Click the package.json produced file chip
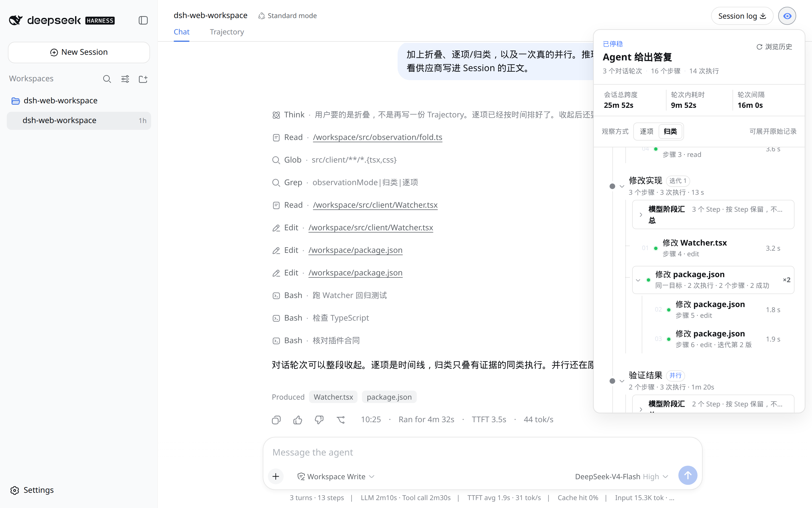This screenshot has height=508, width=812. [389, 397]
